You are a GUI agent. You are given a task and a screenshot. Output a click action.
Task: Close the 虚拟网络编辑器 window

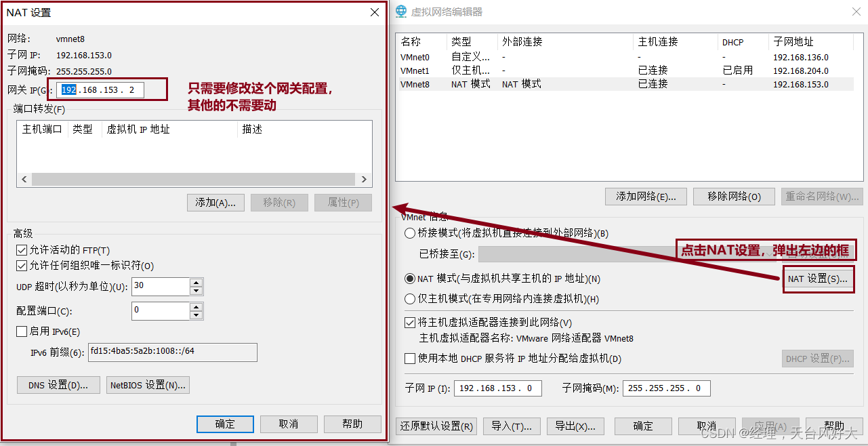tap(858, 12)
